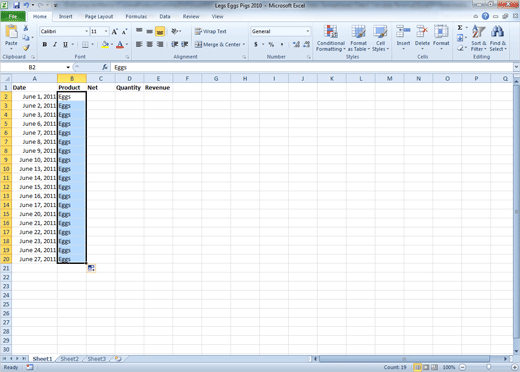Toggle Italic formatting
This screenshot has width=520, height=372.
click(55, 44)
